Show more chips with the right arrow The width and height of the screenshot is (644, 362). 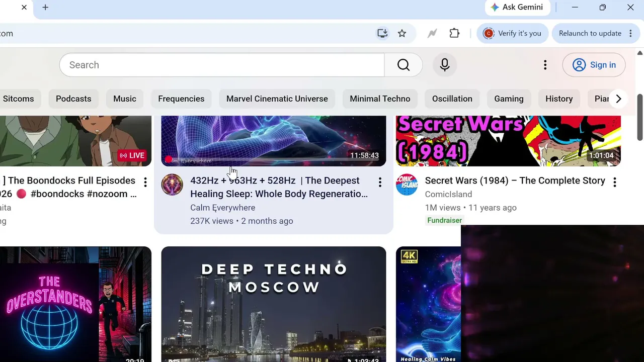pyautogui.click(x=619, y=99)
